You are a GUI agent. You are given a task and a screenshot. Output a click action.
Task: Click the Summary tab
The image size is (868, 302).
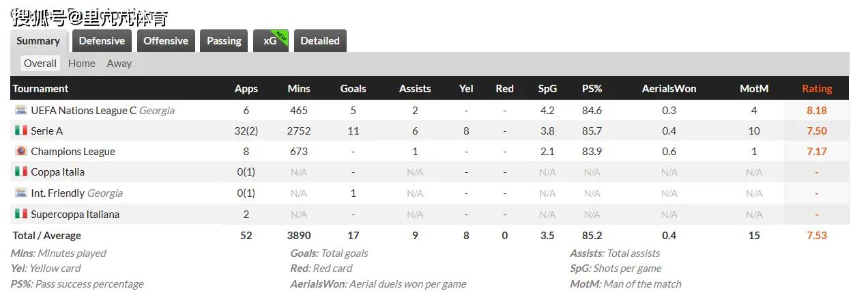[38, 41]
